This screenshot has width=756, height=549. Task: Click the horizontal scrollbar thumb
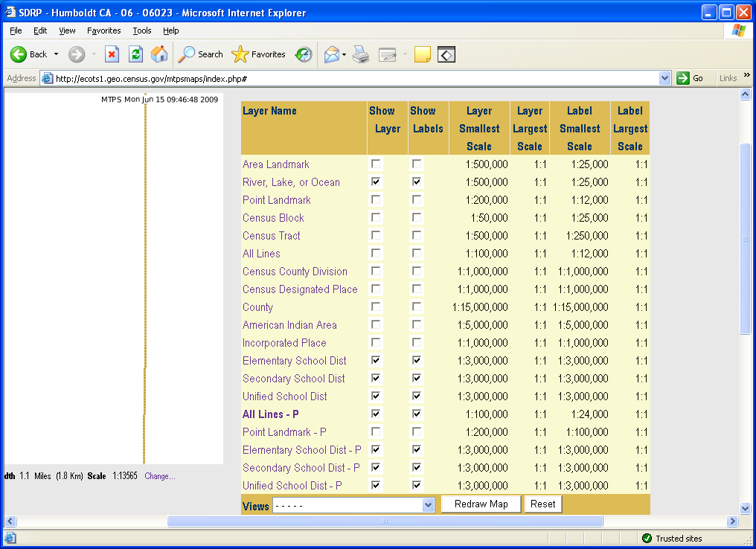click(x=385, y=521)
